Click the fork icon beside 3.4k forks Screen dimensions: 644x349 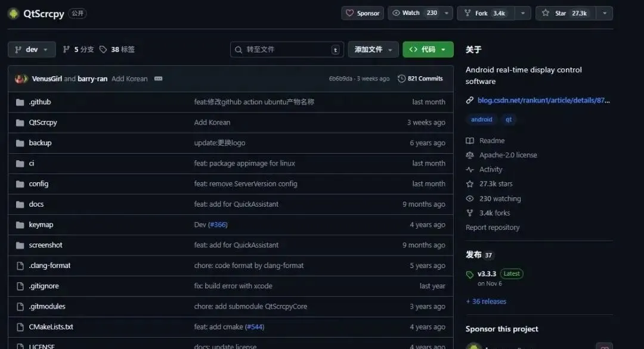point(470,213)
